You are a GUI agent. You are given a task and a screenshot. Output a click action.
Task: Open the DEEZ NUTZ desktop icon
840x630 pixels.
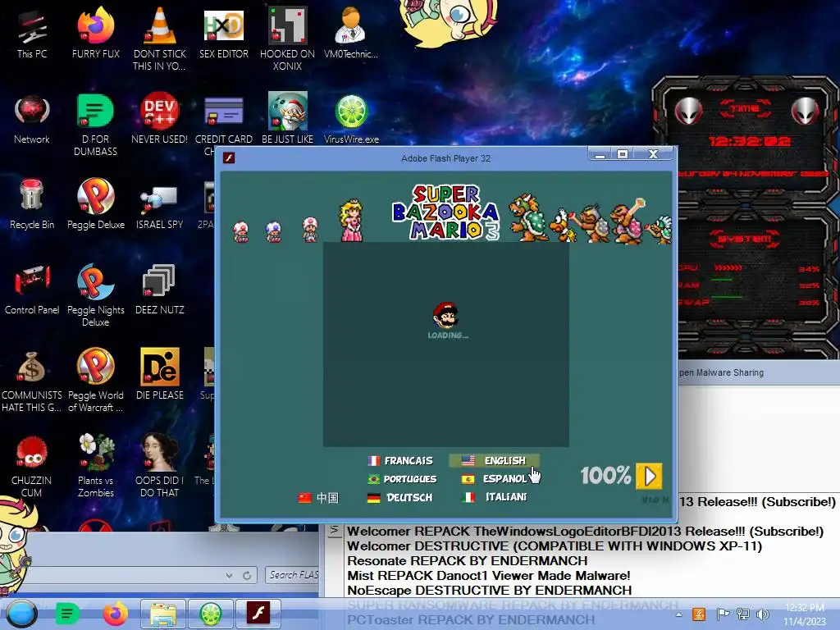coord(160,290)
